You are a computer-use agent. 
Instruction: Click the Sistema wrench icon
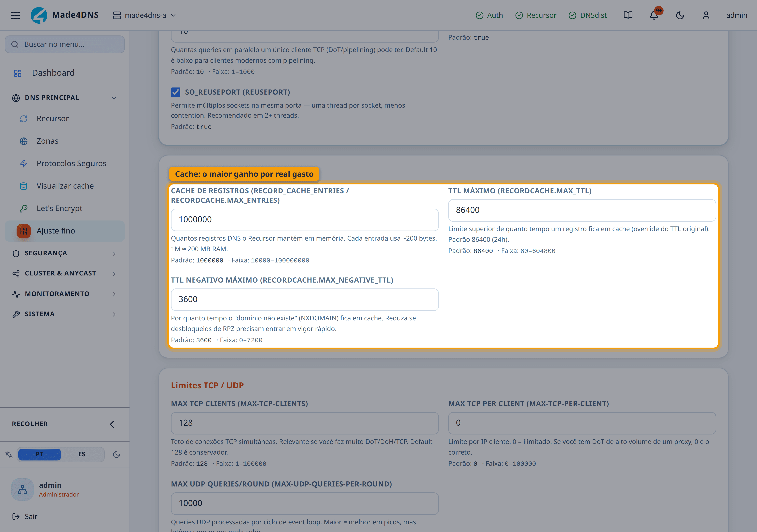pos(16,314)
